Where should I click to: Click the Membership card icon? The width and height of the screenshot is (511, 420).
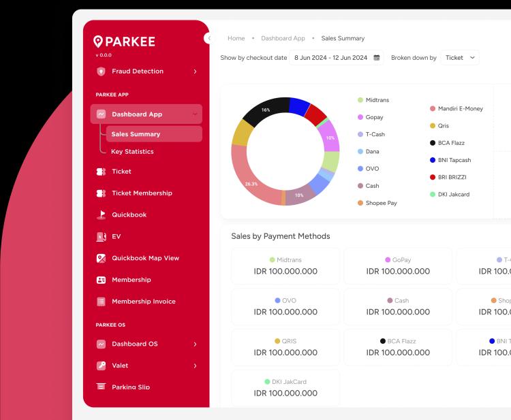pyautogui.click(x=101, y=280)
